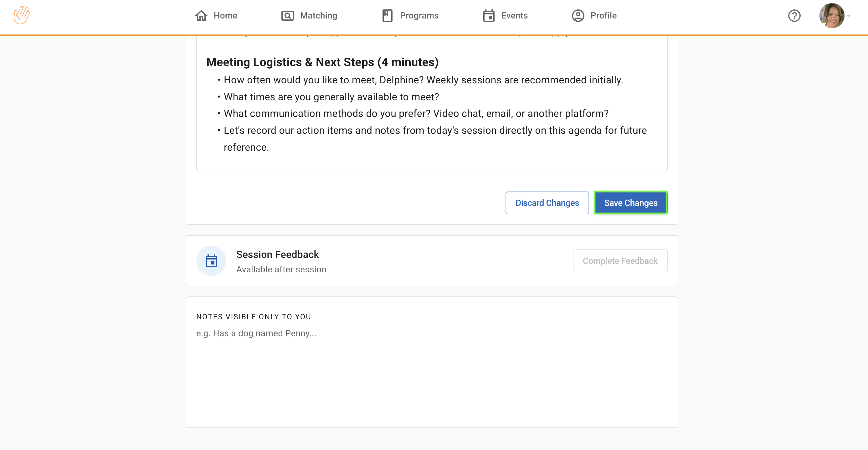Click the Session Feedback calendar icon
868x450 pixels.
211,261
